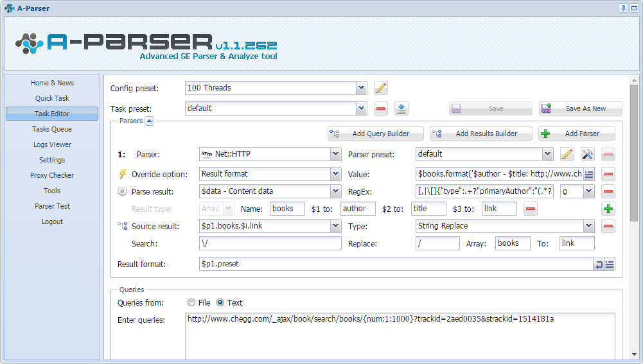Screen dimensions: 643x364
Task: Click the Override option lightning icon
Action: click(122, 174)
